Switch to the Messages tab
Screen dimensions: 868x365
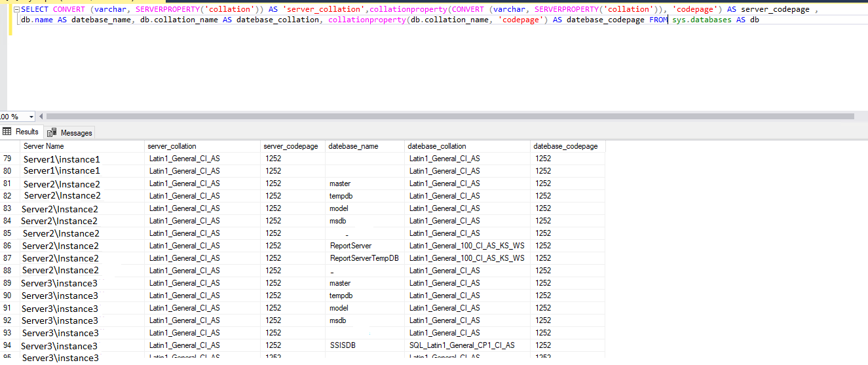click(69, 132)
